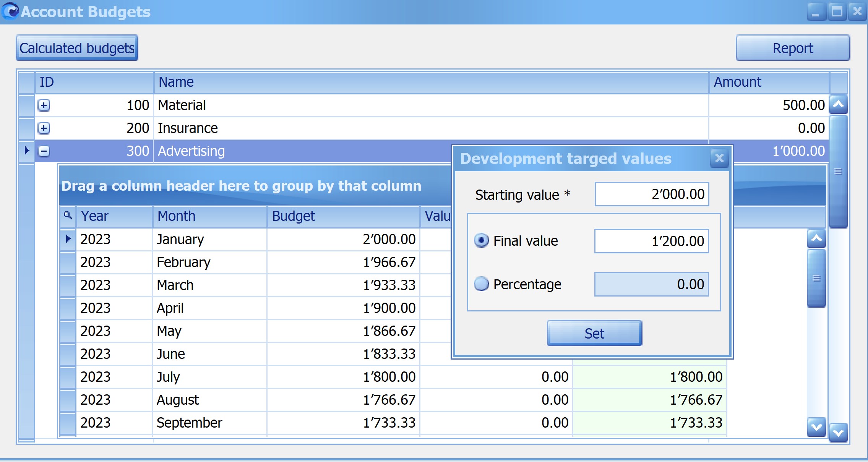Click the inner monthly grid scrollbar thumb
This screenshot has height=462, width=868.
[816, 278]
